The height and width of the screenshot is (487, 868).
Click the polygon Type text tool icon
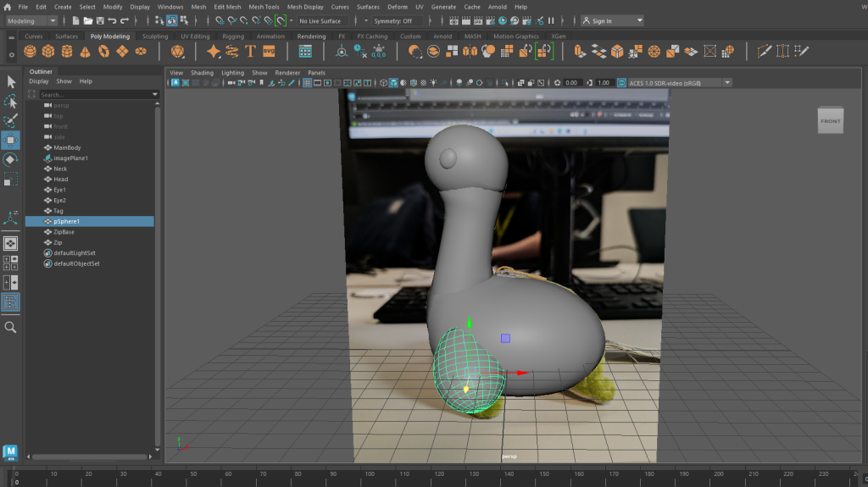[x=250, y=52]
